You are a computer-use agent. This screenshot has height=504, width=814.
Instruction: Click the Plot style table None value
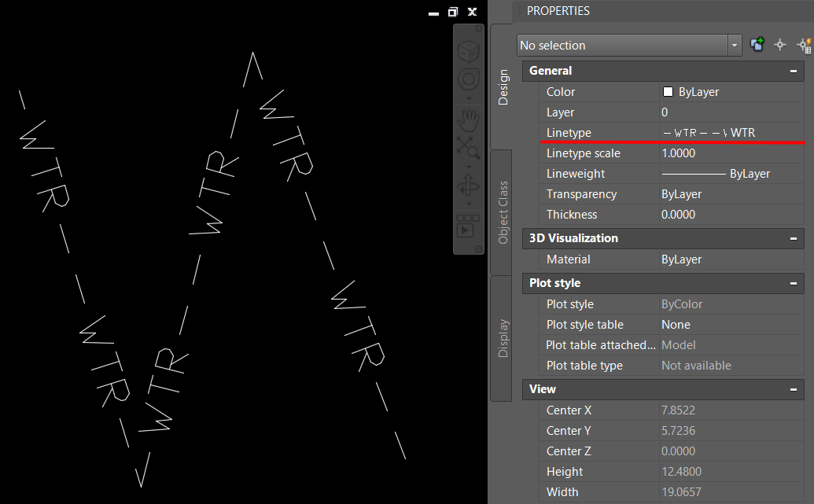[x=731, y=325]
